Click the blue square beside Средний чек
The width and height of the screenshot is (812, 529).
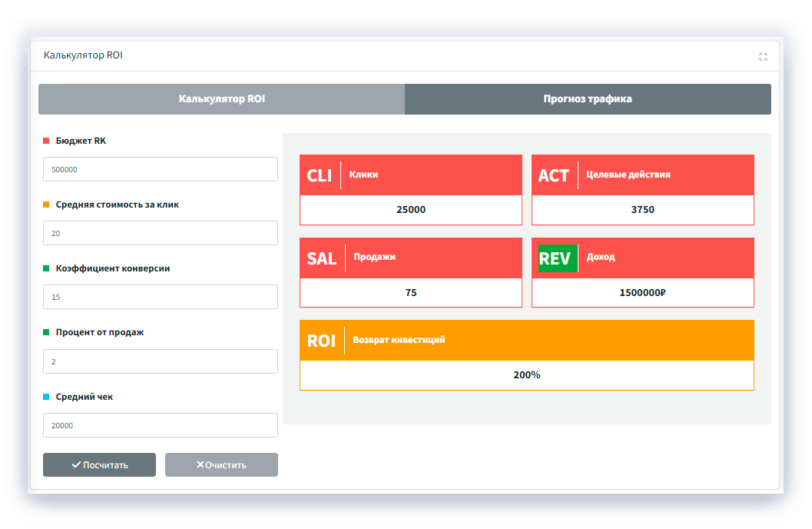pos(46,397)
